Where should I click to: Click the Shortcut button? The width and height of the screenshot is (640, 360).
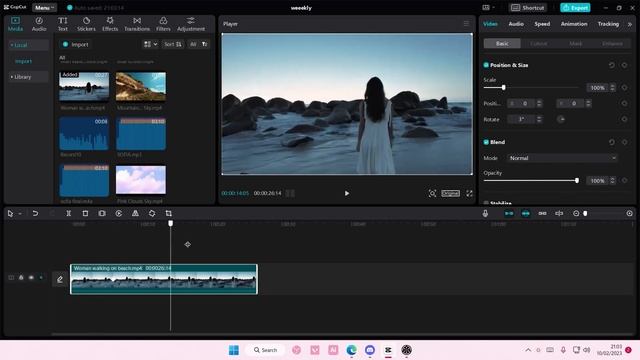(528, 7)
